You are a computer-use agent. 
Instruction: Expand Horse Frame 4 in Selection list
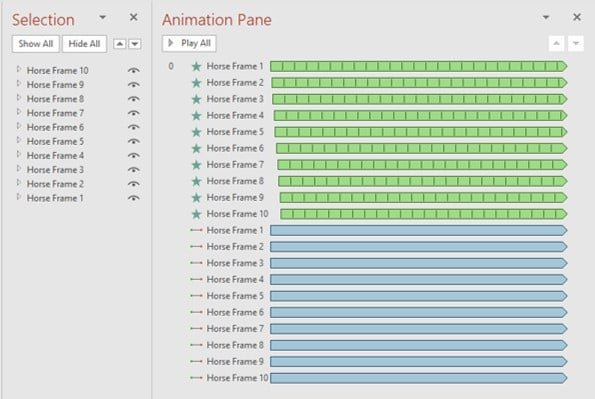pos(19,155)
